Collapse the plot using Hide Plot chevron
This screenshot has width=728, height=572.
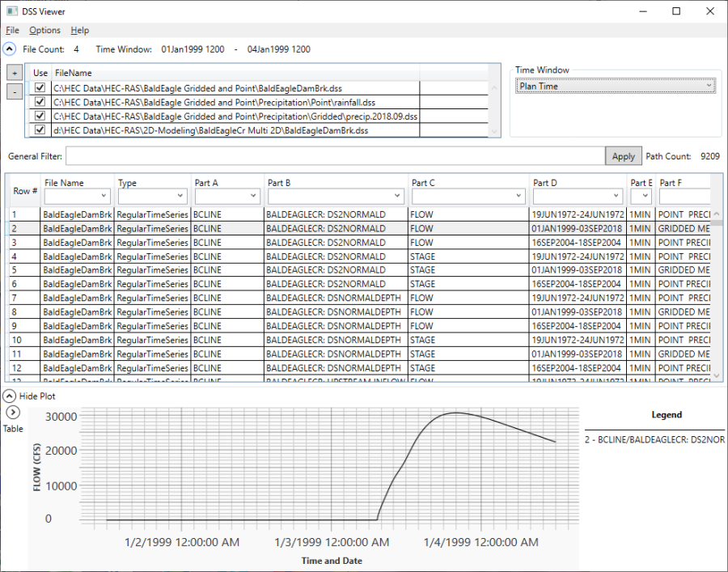(x=9, y=396)
